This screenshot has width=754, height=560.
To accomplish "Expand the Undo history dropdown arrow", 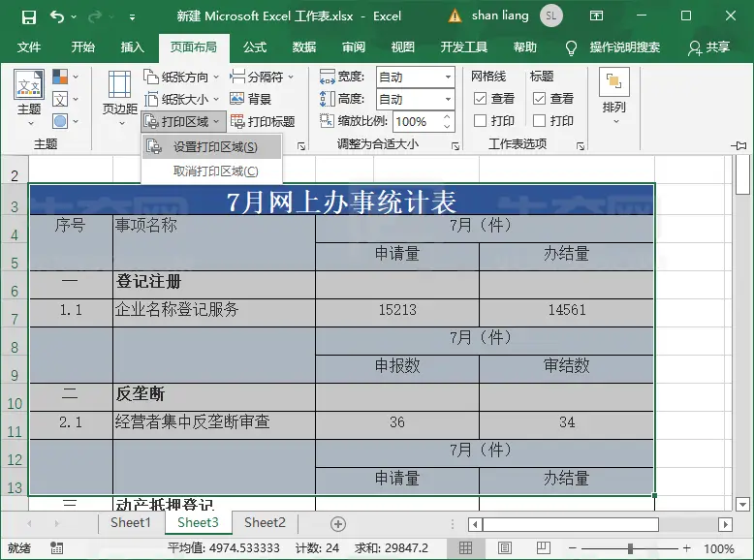I will pyautogui.click(x=74, y=16).
